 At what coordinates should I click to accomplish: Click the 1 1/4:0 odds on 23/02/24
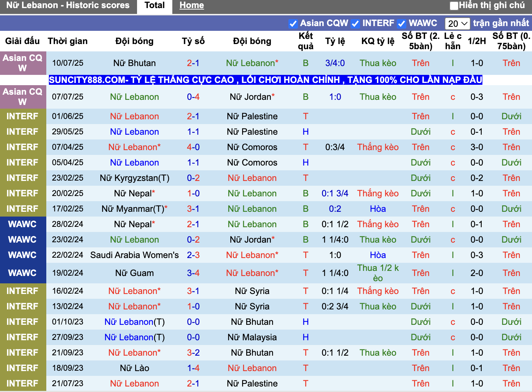pyautogui.click(x=335, y=240)
